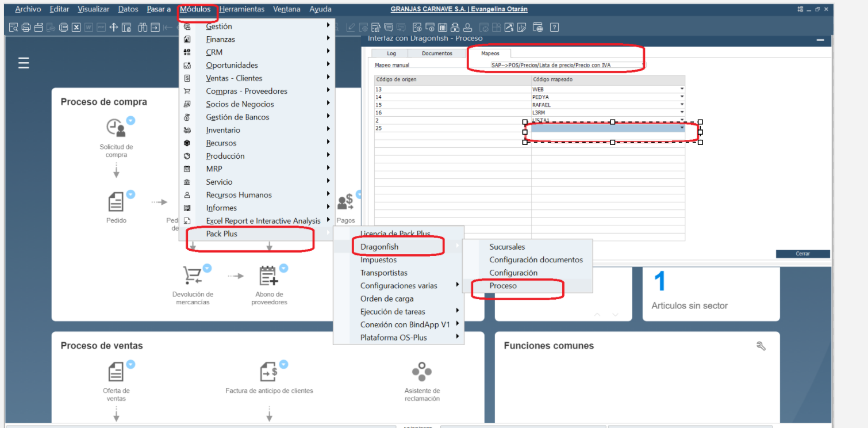
Task: Open the dropdown arrow on the RAFAEL row
Action: pyautogui.click(x=682, y=105)
